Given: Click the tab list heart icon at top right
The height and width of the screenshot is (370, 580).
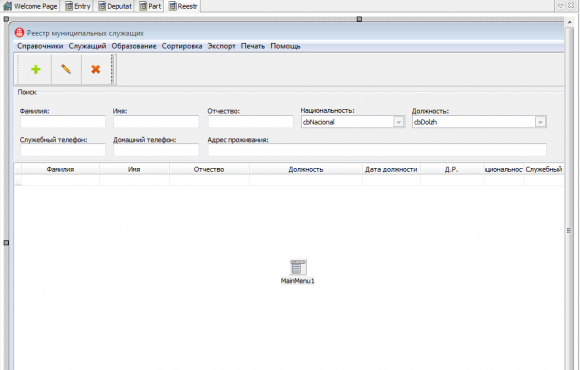Looking at the screenshot, I should pos(561,6).
